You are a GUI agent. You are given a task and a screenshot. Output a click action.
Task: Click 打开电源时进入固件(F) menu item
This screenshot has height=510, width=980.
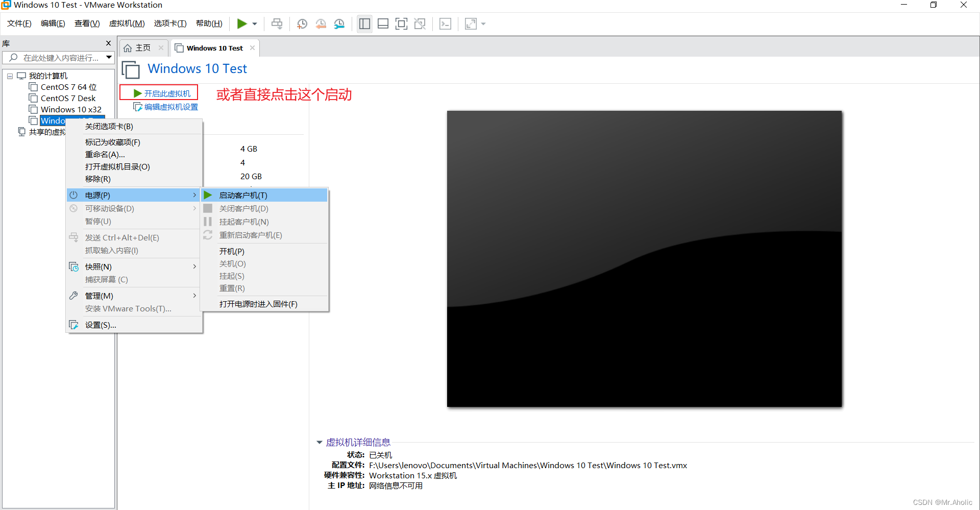point(264,304)
